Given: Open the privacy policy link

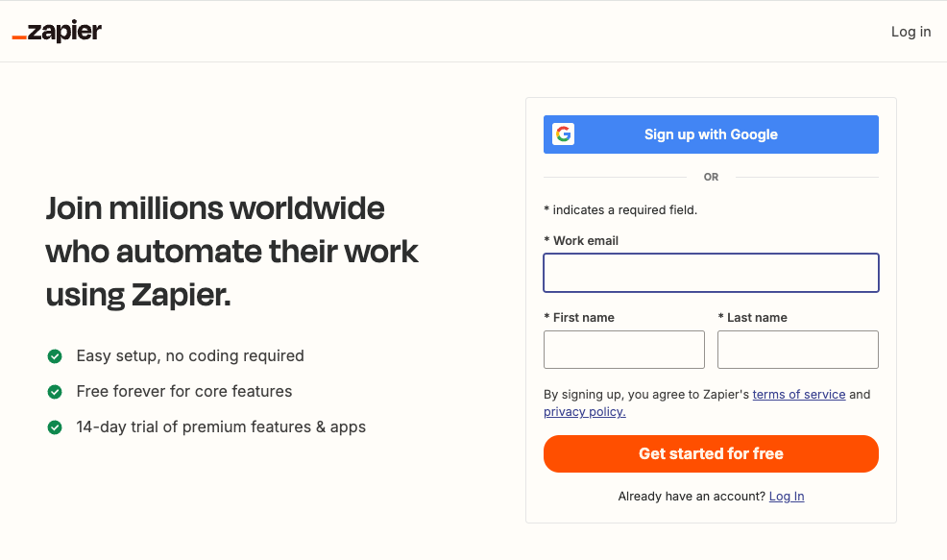Looking at the screenshot, I should pos(584,412).
